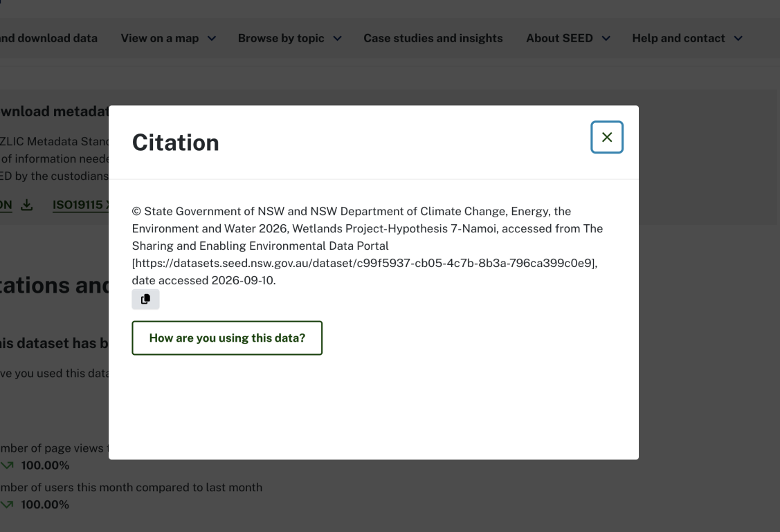Click the 'date accessed 2026-09-10' text

(x=203, y=280)
